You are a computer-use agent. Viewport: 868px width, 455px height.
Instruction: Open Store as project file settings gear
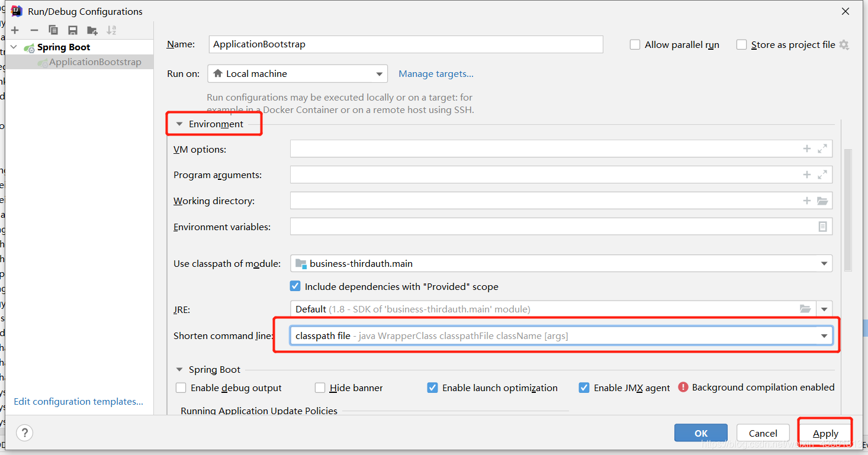[x=844, y=45]
